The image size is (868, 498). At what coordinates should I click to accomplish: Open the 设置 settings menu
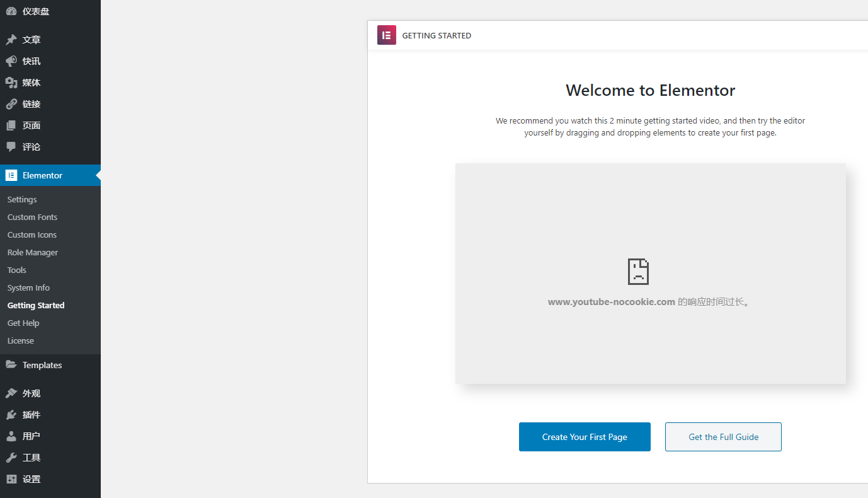[x=50, y=479]
